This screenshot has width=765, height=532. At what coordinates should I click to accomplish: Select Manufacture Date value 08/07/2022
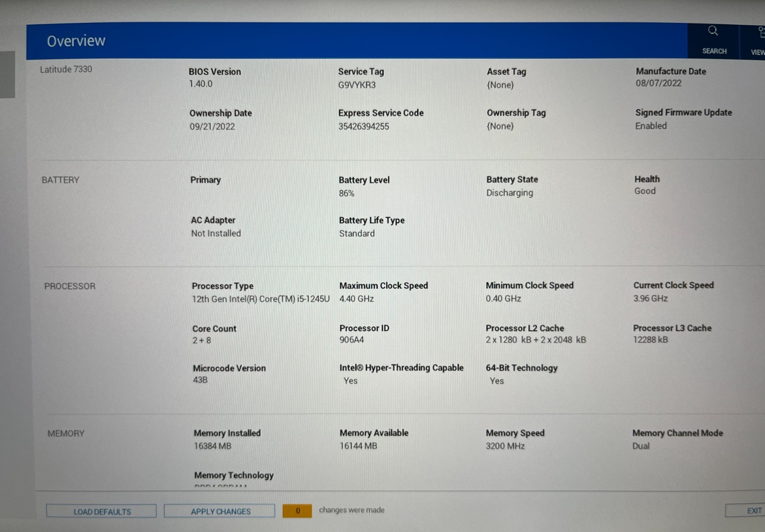click(x=658, y=83)
